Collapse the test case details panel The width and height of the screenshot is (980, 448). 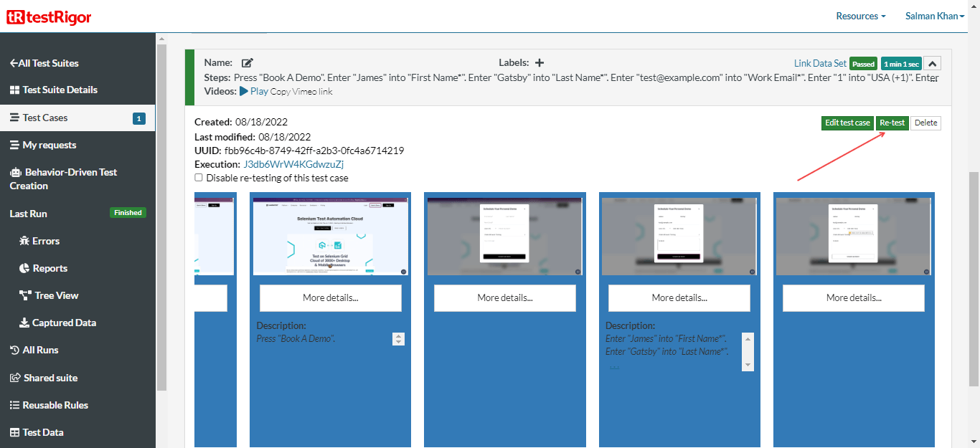point(932,63)
